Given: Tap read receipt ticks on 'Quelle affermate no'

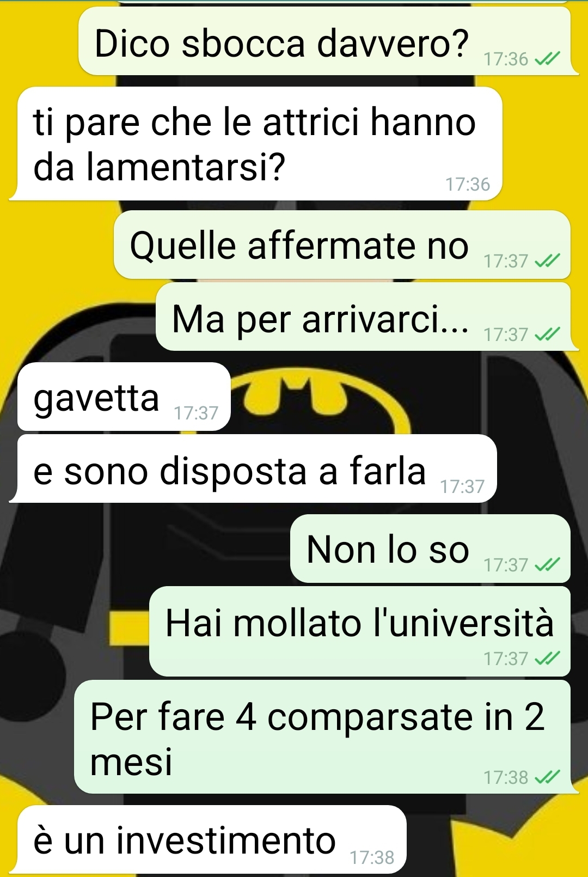Looking at the screenshot, I should [547, 261].
